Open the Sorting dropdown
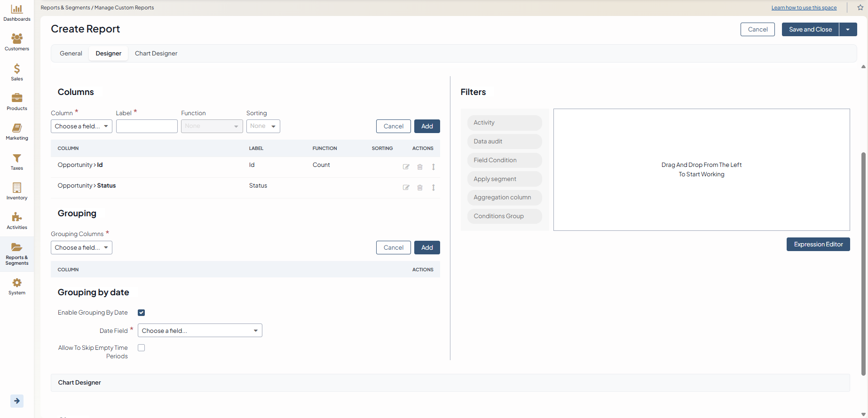 pos(263,126)
